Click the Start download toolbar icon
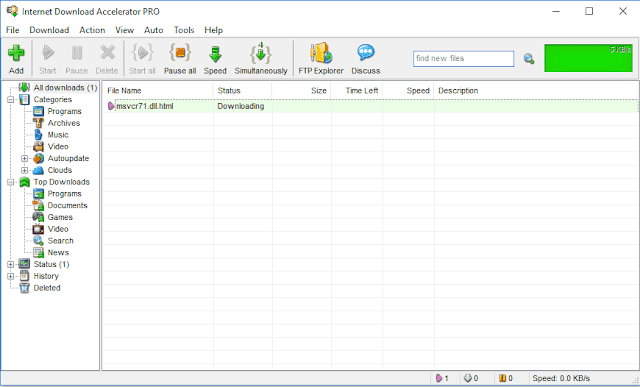Screen dimensions: 640x387 pyautogui.click(x=48, y=59)
